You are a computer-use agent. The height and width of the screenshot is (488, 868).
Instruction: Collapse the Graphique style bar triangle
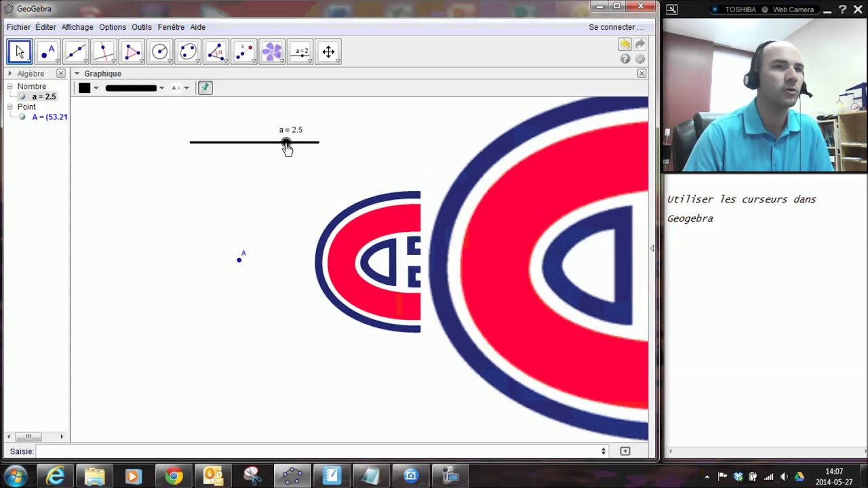(77, 73)
